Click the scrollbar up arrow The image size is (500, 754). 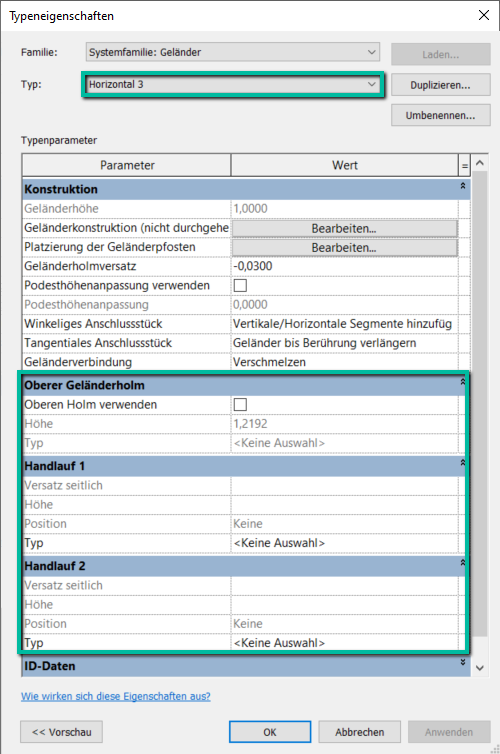coord(479,163)
